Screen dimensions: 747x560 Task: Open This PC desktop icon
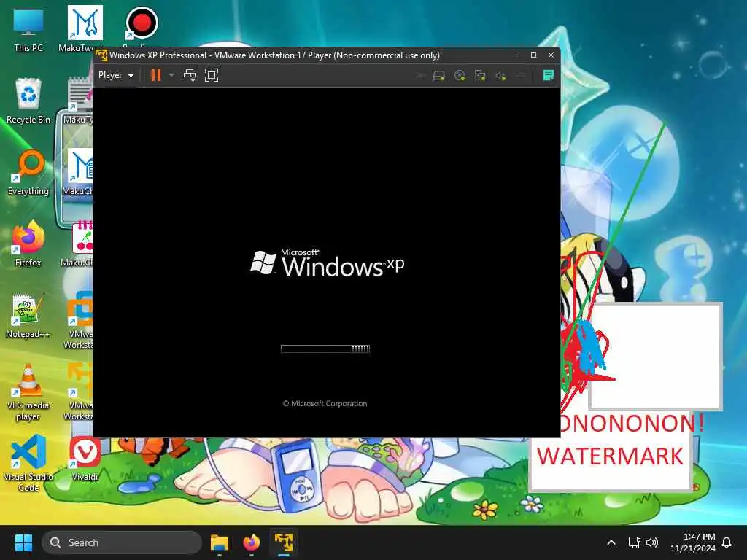(28, 29)
